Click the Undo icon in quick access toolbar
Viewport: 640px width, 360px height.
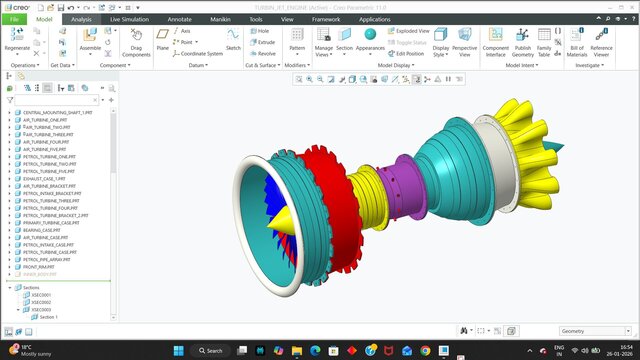[71, 8]
